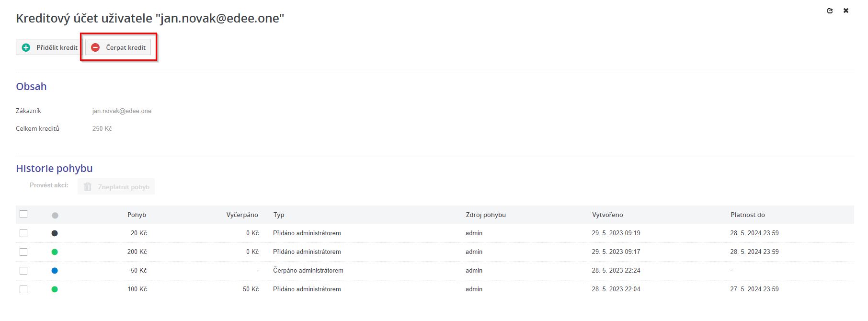Screen dimensions: 868x321
Task: Toggle the select-all checkbox in table header
Action: click(23, 214)
